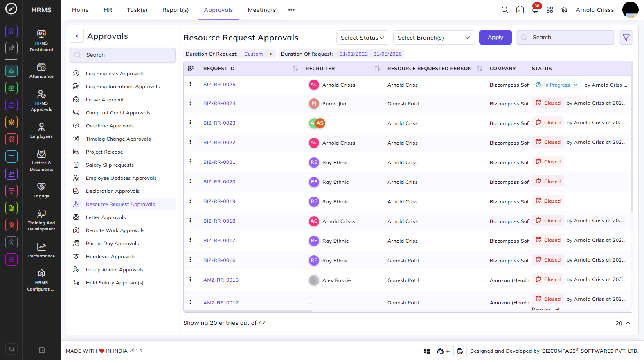Open the apps grid icon
Viewport: 644px width, 360px height.
(550, 10)
